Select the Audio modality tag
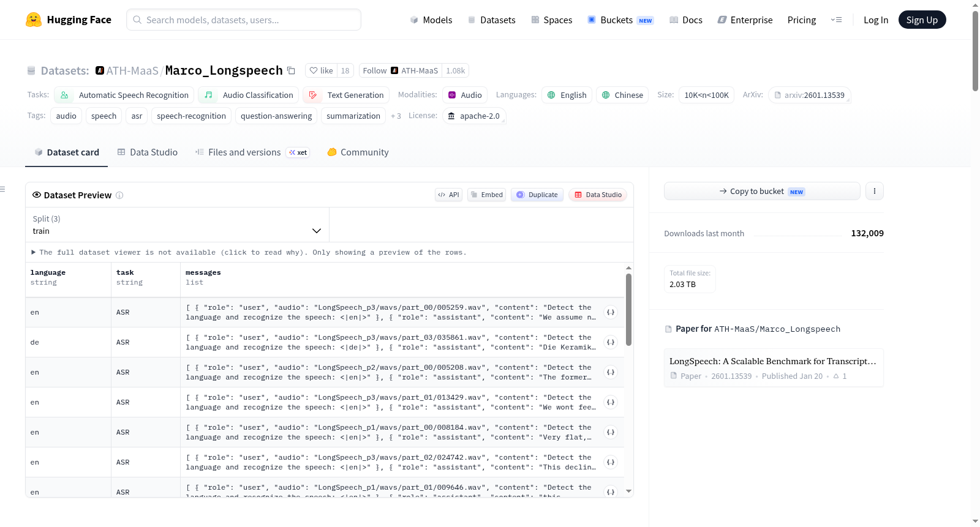This screenshot has width=980, height=527. tap(465, 95)
